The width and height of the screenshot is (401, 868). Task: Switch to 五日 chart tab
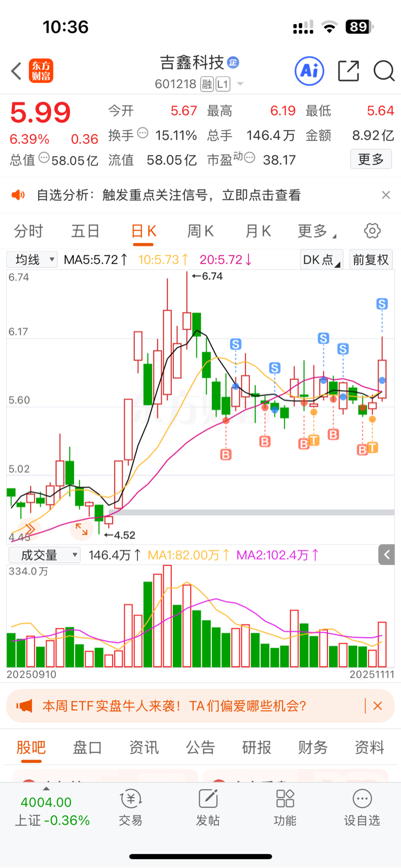pyautogui.click(x=85, y=231)
